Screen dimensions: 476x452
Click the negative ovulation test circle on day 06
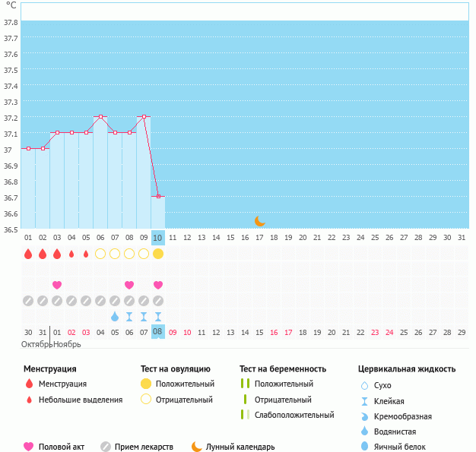pos(100,254)
